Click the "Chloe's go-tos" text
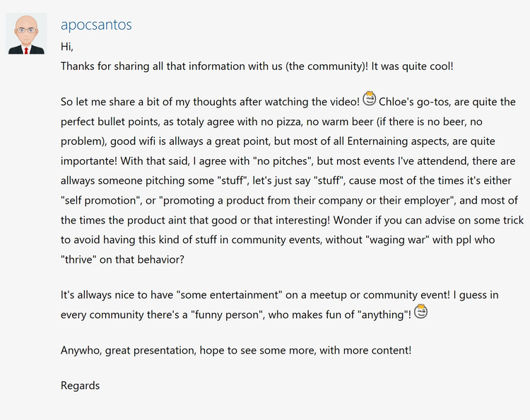This screenshot has height=420, width=530. pyautogui.click(x=418, y=103)
